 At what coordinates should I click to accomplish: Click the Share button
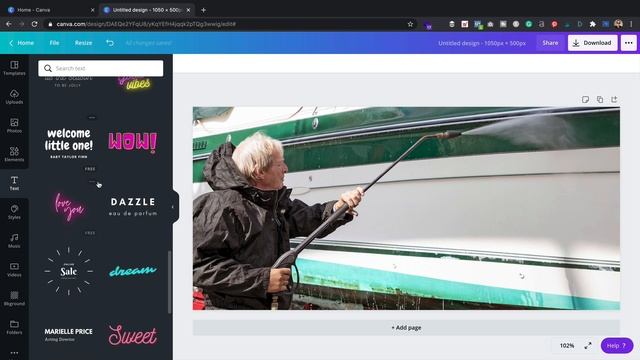click(550, 42)
